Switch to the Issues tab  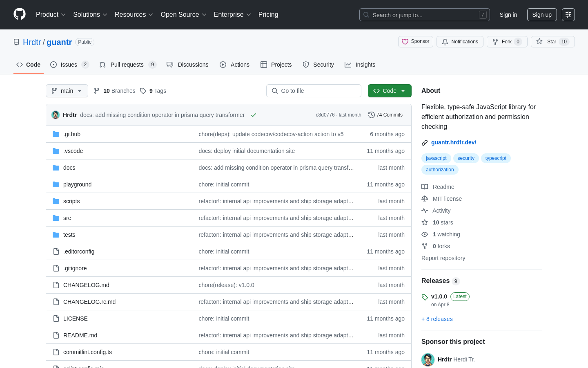pos(69,65)
